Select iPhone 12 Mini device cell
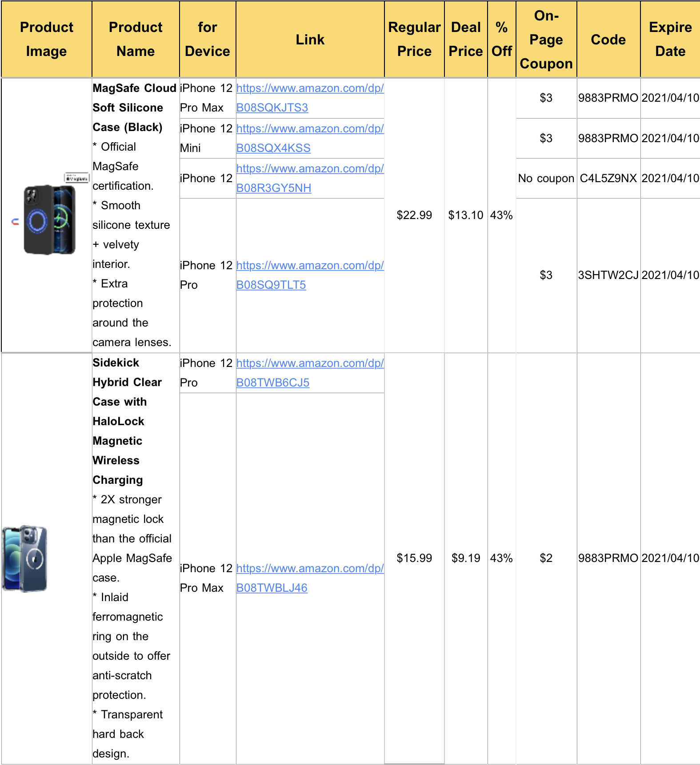Screen dimensions: 700x765 208,138
